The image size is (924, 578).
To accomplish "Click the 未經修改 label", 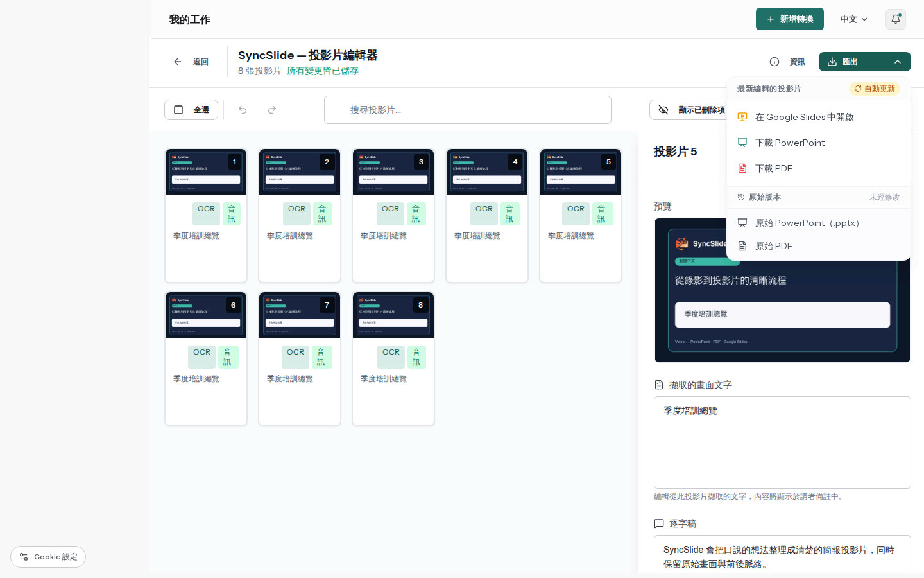I will pyautogui.click(x=885, y=197).
